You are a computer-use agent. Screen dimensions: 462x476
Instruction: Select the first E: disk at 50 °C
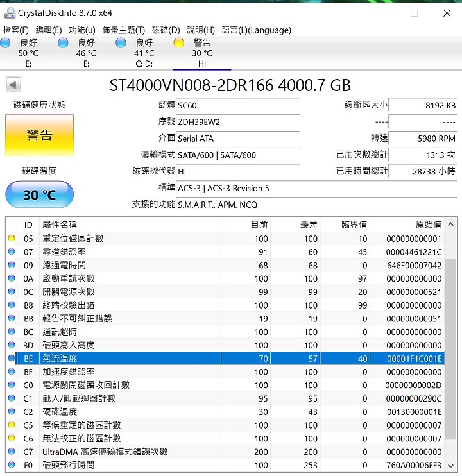28,53
